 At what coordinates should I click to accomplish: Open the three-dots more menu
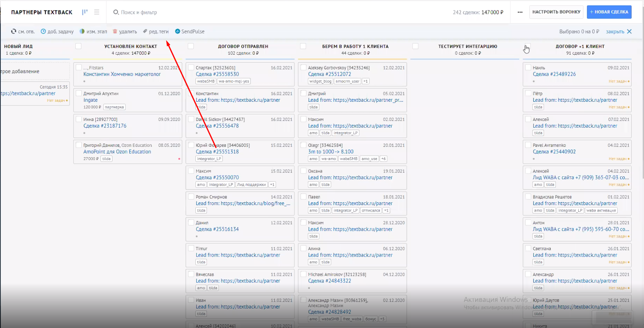coord(520,12)
